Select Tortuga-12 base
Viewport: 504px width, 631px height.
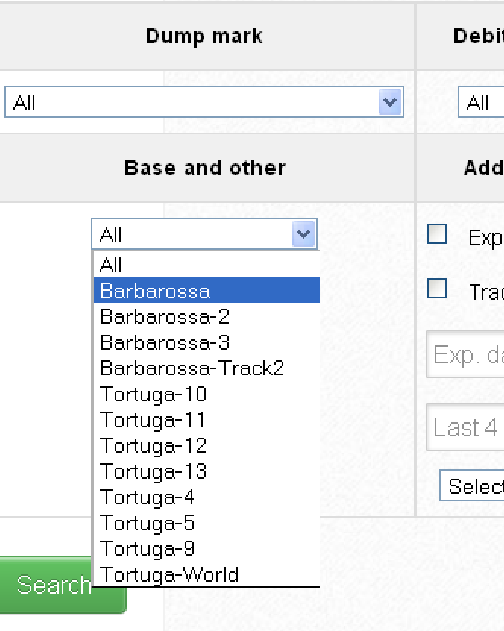click(207, 445)
